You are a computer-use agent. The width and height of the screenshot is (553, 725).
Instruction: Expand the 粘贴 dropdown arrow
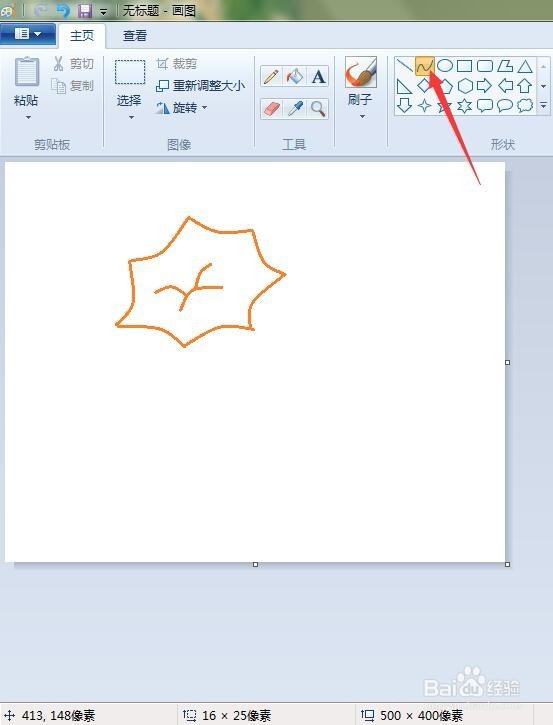[28, 118]
